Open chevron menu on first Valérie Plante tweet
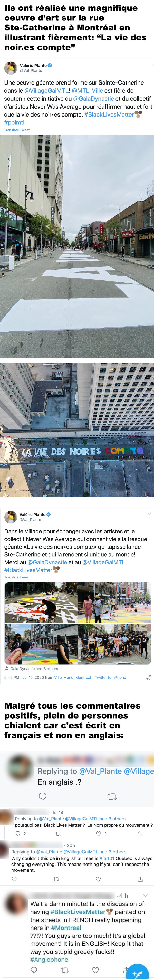The image size is (154, 980). [152, 65]
